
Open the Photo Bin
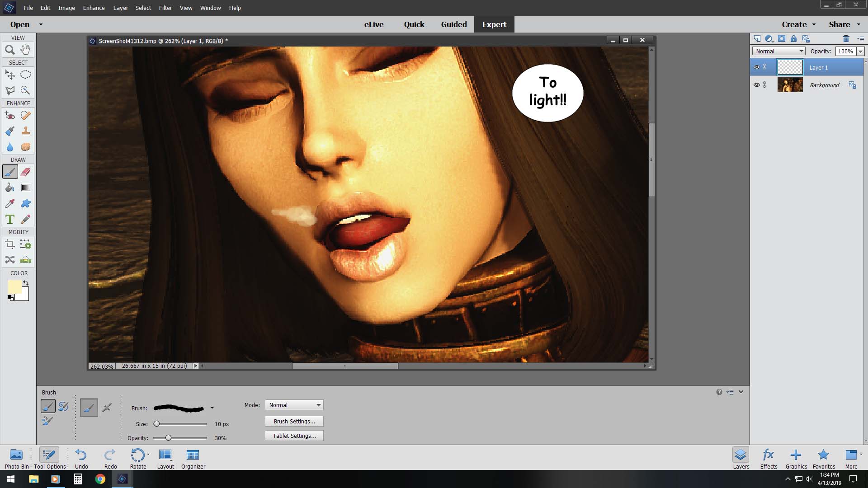pyautogui.click(x=17, y=459)
